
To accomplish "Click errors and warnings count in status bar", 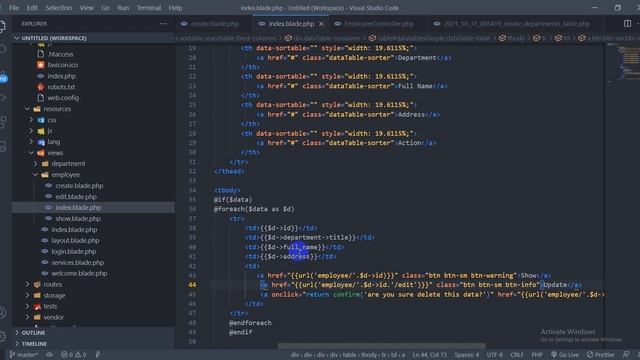I will click(73, 355).
